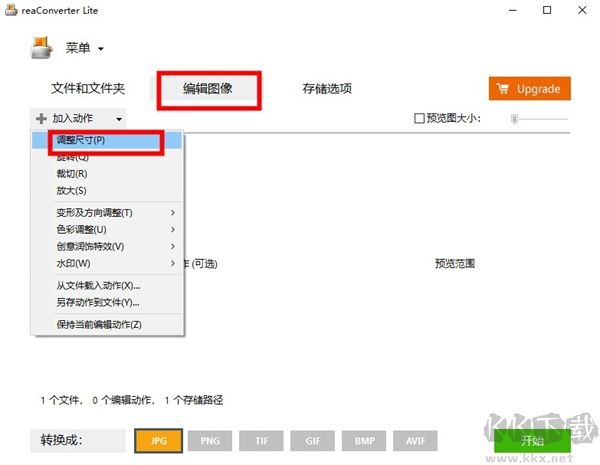Click the orange Upgrade button

pos(530,89)
